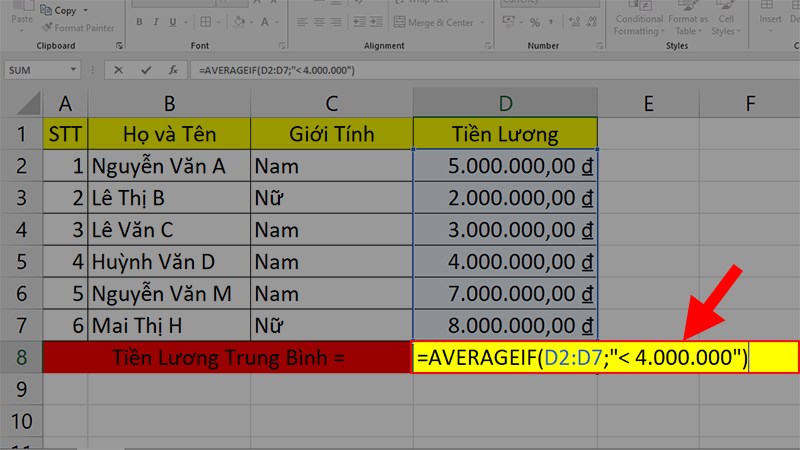
Task: Open the Merge & Center dropdown arrow
Action: 482,22
